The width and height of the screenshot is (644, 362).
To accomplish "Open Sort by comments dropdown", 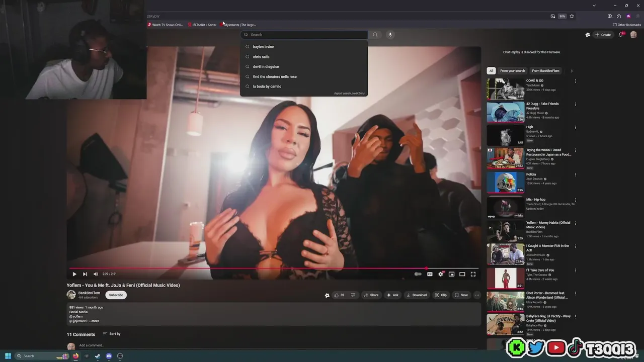I will tap(112, 334).
